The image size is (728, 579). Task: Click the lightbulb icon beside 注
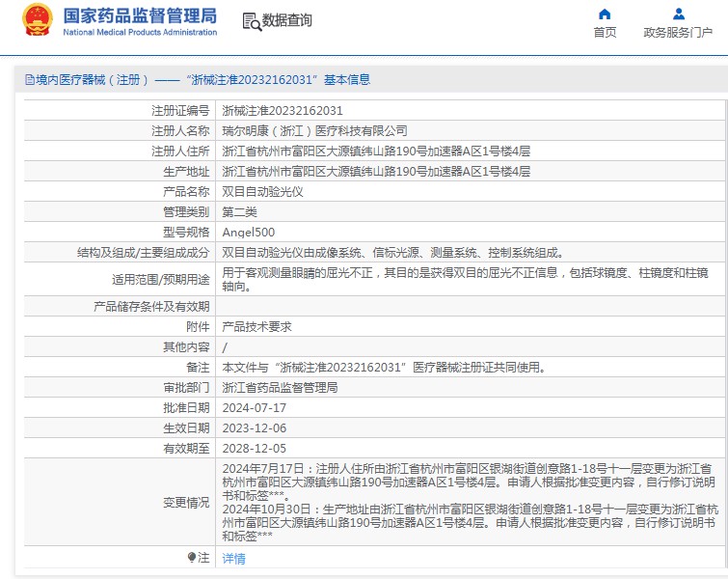coord(192,557)
